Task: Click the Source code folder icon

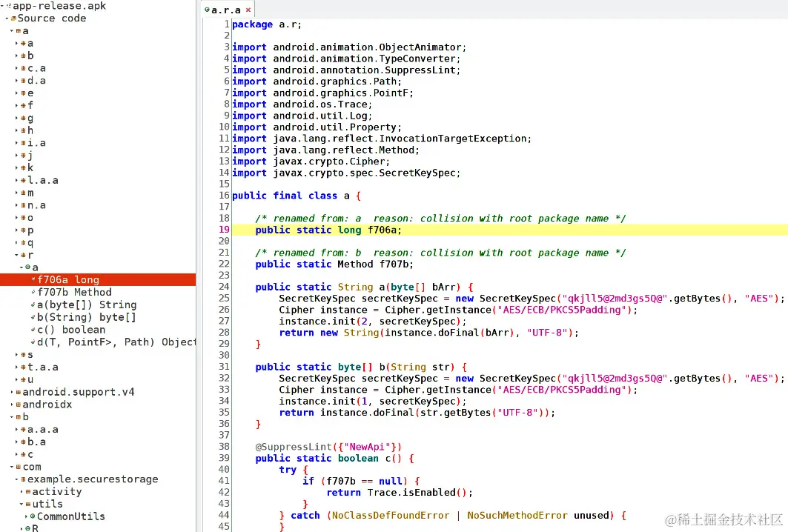Action: pyautogui.click(x=13, y=18)
